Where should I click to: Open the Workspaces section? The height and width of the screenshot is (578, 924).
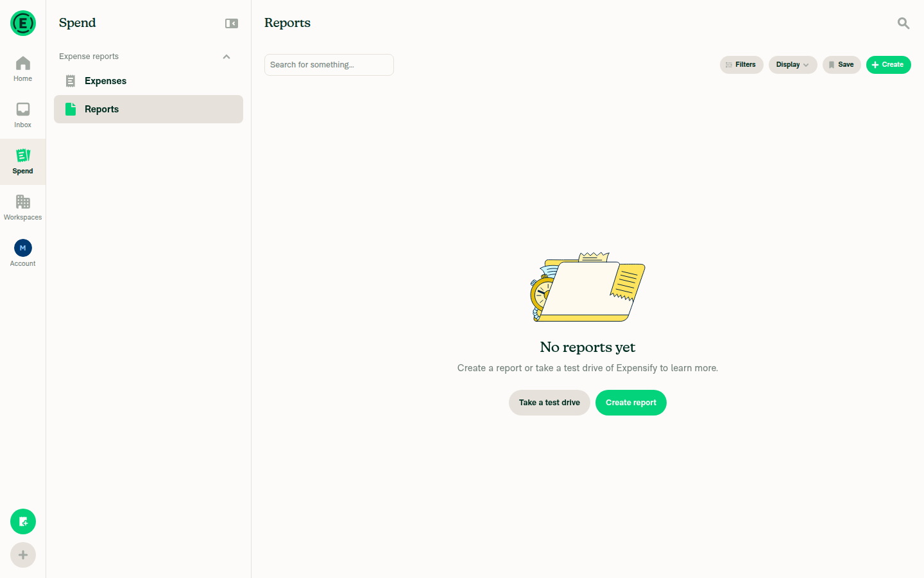click(x=23, y=208)
